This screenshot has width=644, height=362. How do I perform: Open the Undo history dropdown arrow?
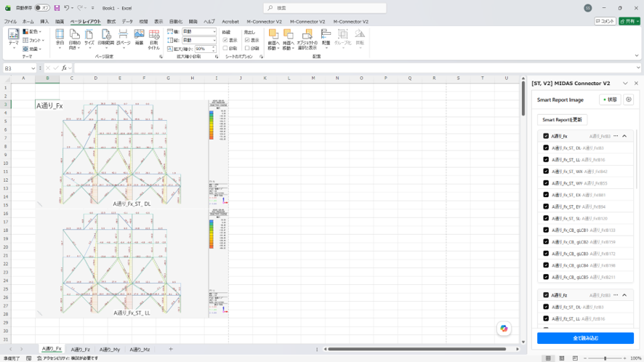click(x=72, y=8)
